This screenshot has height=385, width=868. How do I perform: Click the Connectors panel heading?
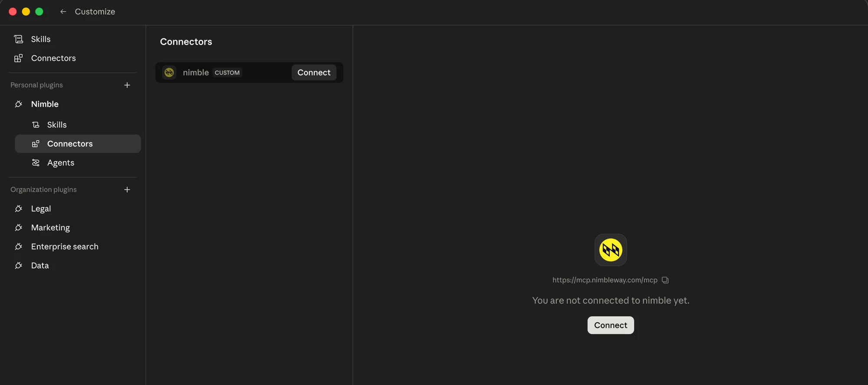[x=186, y=42]
